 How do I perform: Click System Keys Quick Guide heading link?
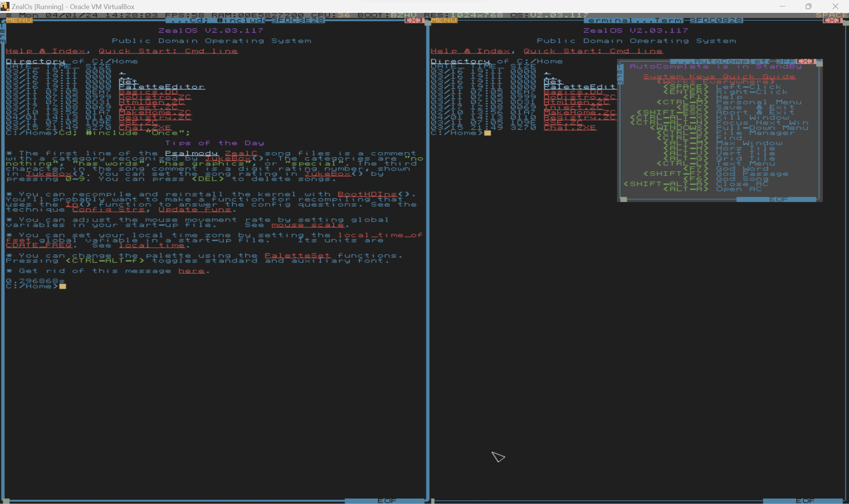[x=719, y=77]
